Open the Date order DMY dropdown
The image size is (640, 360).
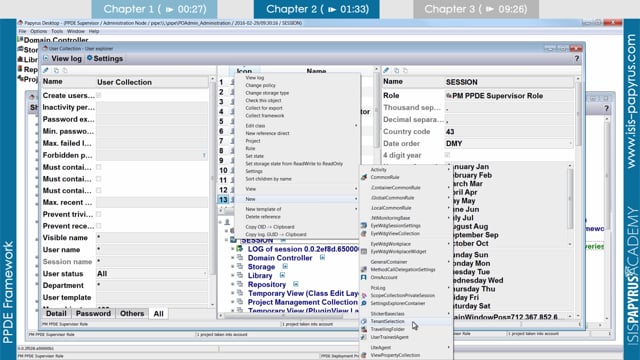pyautogui.click(x=509, y=144)
